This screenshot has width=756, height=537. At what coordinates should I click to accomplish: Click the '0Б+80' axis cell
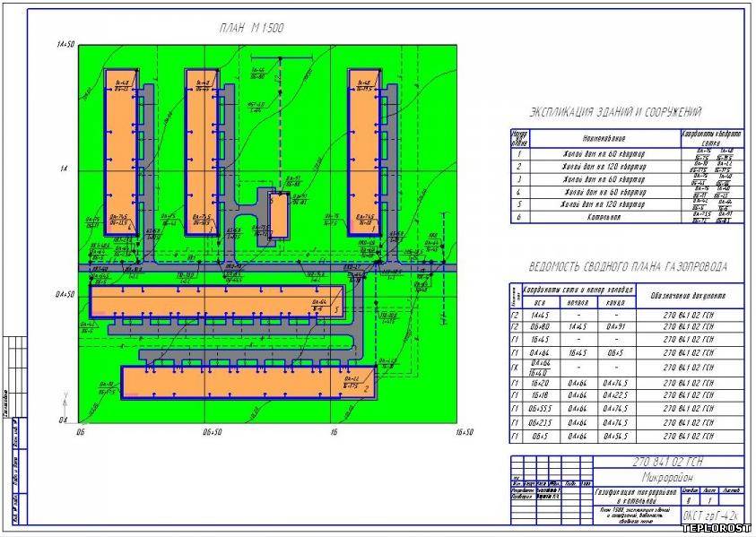[x=540, y=327]
